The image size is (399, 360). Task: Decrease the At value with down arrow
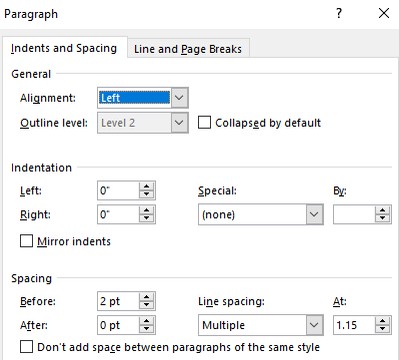[x=383, y=329]
